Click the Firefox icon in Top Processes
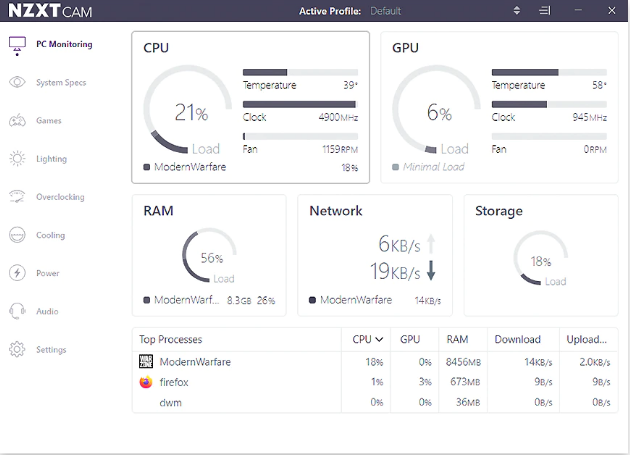Viewport: 630px width, 455px height. pos(146,382)
